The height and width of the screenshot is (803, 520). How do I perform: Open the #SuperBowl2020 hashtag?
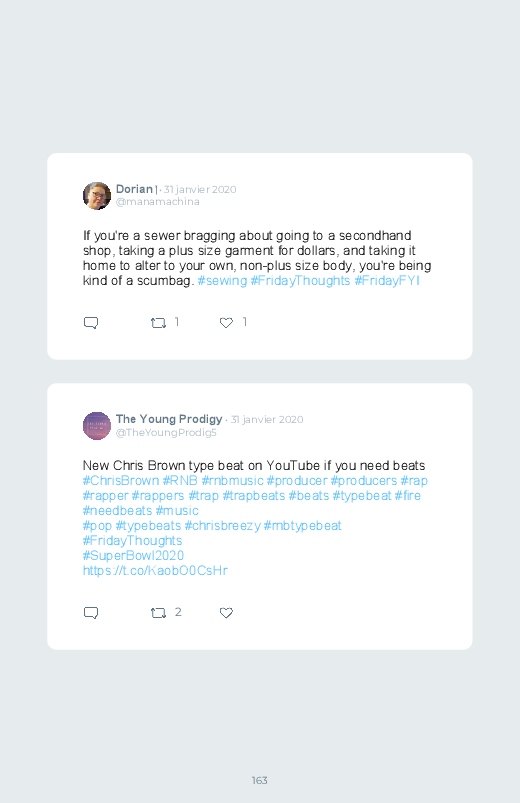133,556
